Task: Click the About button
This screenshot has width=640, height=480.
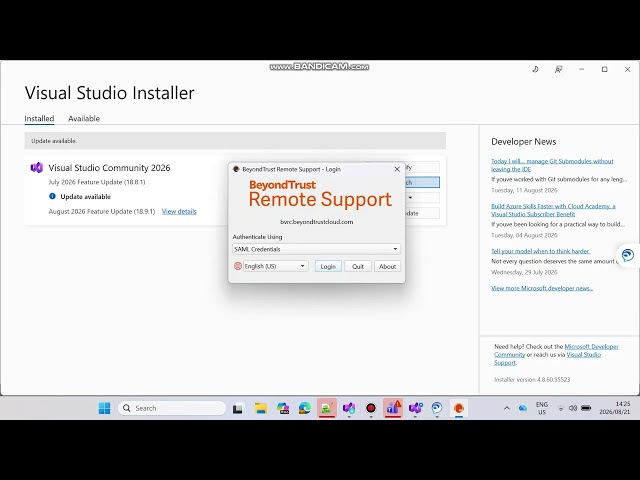Action: pyautogui.click(x=387, y=266)
